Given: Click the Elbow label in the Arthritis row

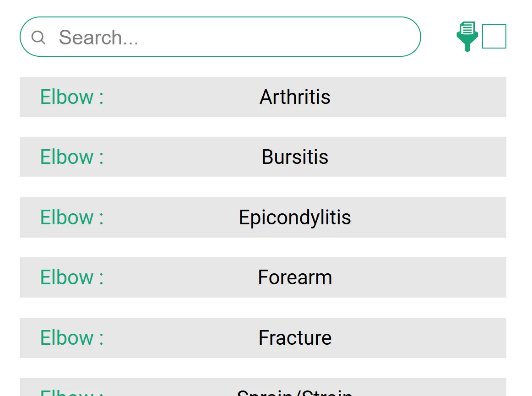Looking at the screenshot, I should (72, 97).
